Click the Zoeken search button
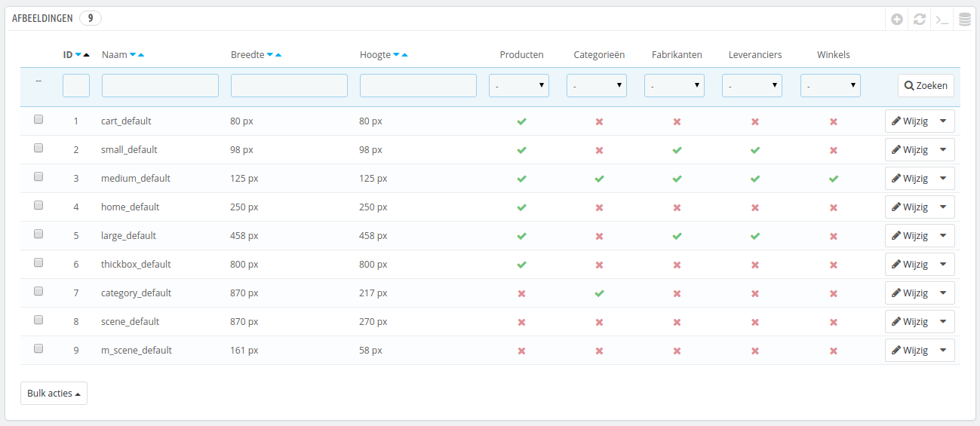The image size is (980, 426). click(926, 86)
